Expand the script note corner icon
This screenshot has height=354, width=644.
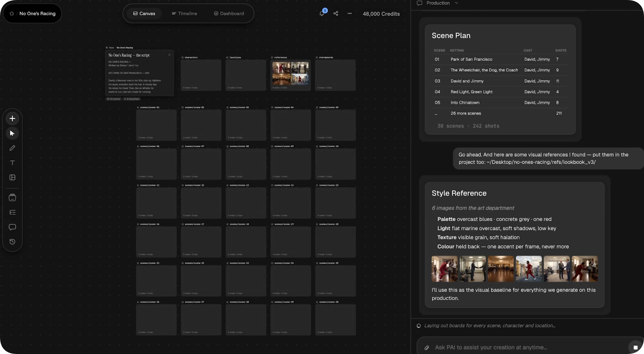[x=169, y=55]
